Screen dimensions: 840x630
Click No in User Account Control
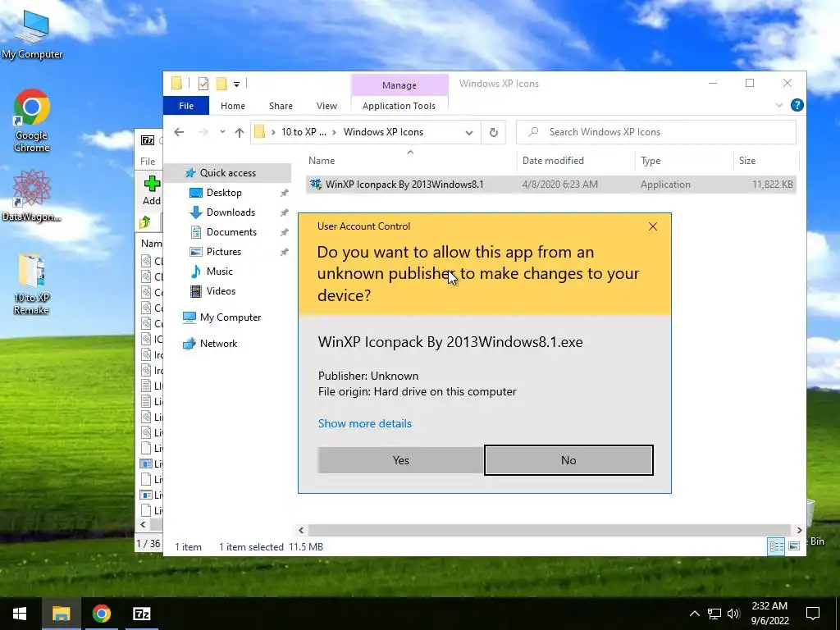point(568,461)
